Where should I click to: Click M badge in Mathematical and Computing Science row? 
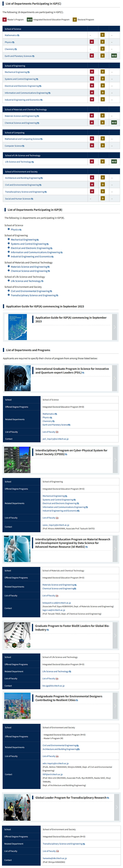click(x=92, y=139)
